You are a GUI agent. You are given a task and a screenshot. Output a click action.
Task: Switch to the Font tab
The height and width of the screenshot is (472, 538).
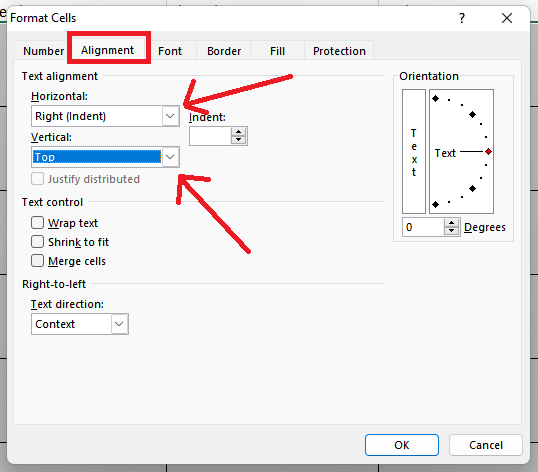pyautogui.click(x=170, y=51)
